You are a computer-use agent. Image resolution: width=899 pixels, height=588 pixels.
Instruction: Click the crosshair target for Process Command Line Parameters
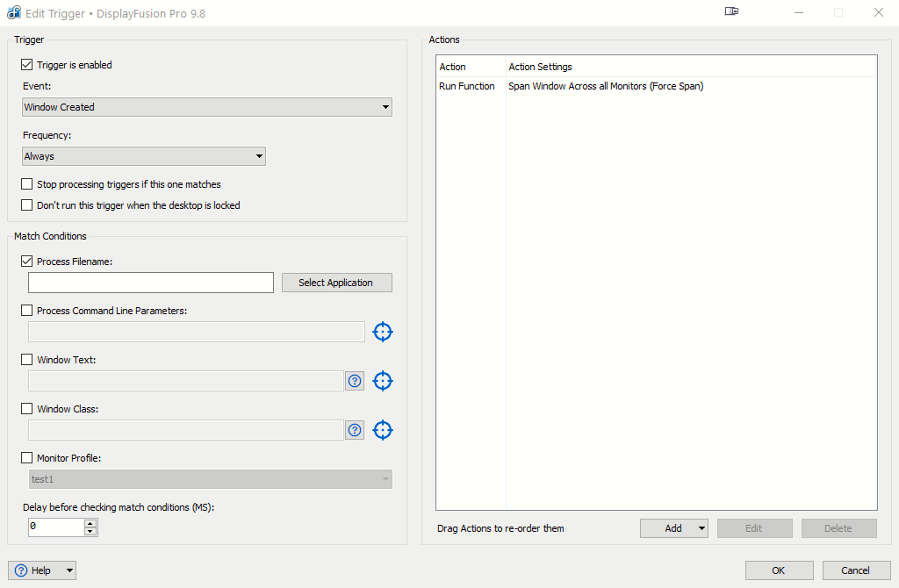[x=383, y=332]
